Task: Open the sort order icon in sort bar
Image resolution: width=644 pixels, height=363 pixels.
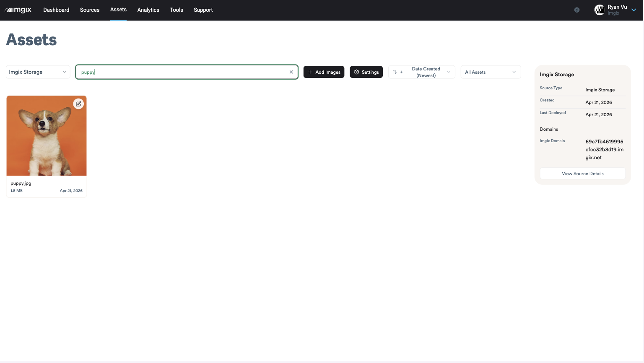Action: pyautogui.click(x=395, y=72)
